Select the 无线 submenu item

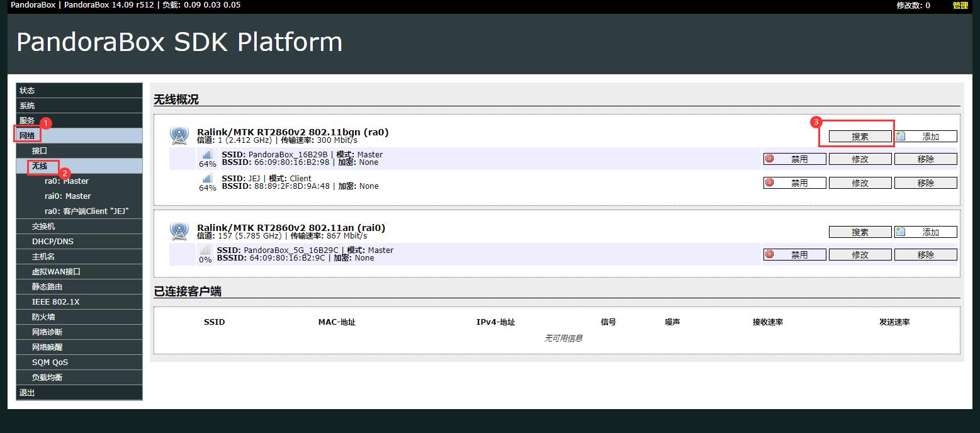coord(79,166)
